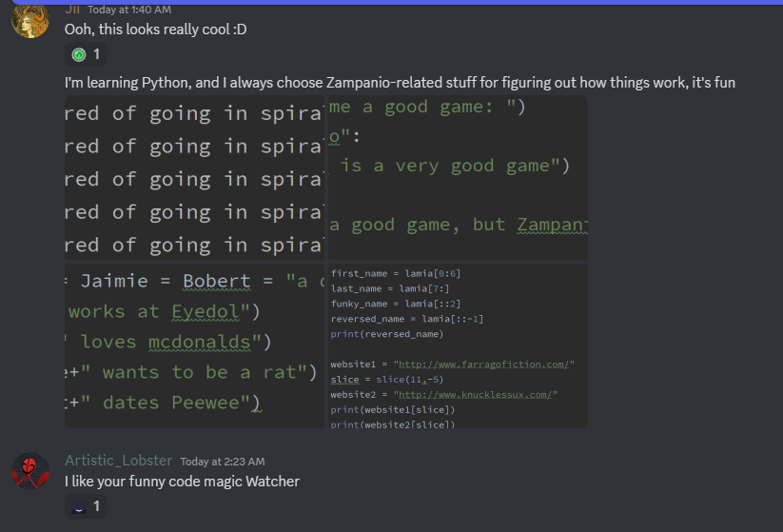
Task: Open the 'good game' code screenshot
Action: [457, 178]
